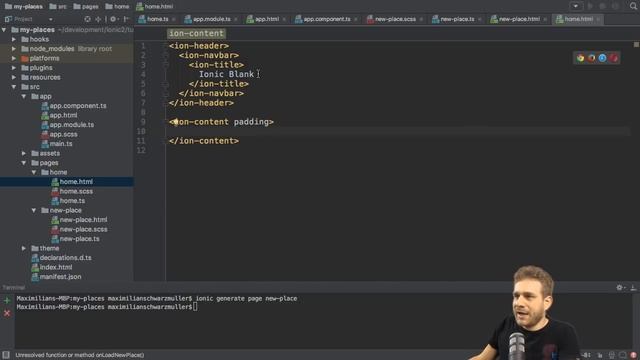
Task: Collapse the app folder
Action: point(24,96)
